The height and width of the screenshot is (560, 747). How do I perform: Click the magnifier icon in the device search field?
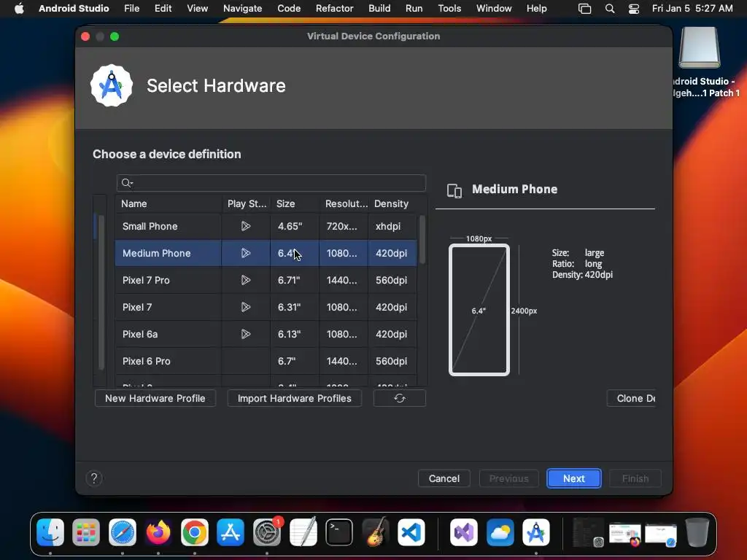127,183
